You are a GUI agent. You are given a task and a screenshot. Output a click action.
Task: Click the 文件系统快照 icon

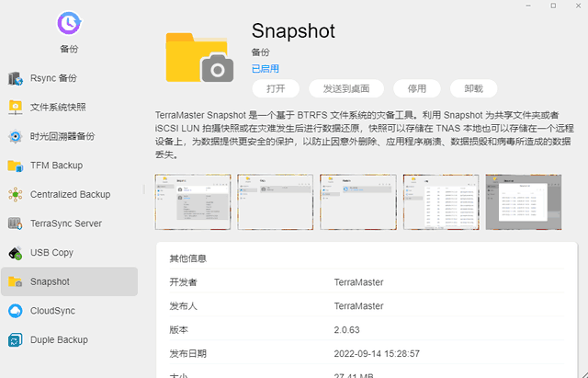(x=15, y=108)
